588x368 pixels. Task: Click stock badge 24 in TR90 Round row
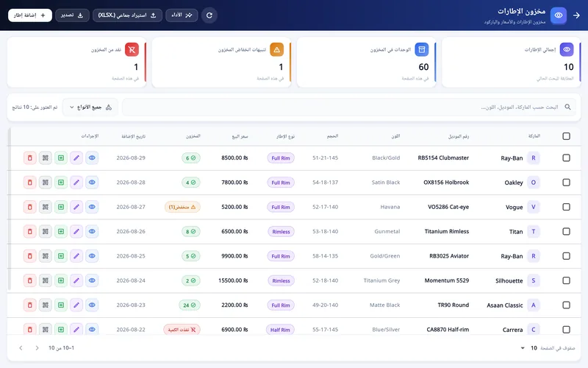click(190, 305)
